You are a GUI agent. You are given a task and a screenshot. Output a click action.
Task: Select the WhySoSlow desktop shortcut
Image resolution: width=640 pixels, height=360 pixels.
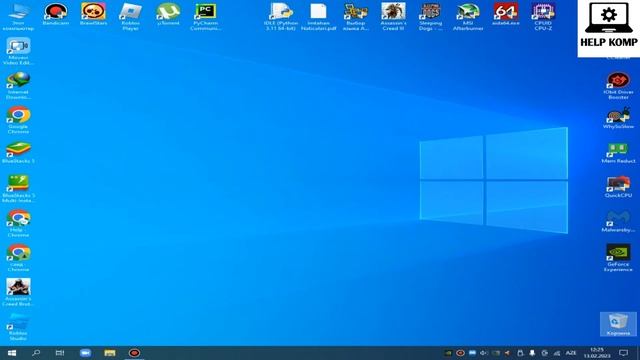coord(618,118)
